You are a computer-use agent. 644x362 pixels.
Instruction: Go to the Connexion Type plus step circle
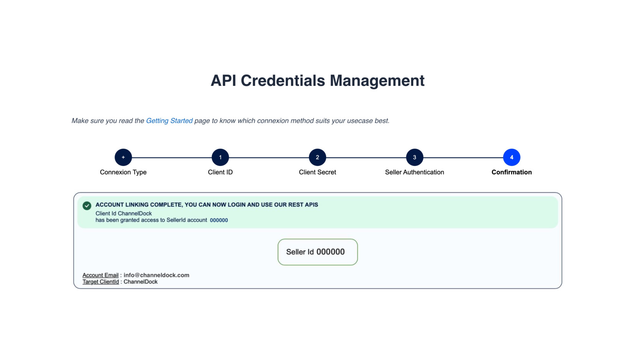coord(123,157)
